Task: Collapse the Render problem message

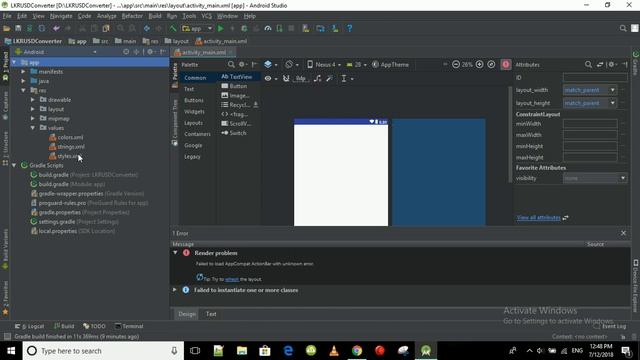Action: point(175,253)
